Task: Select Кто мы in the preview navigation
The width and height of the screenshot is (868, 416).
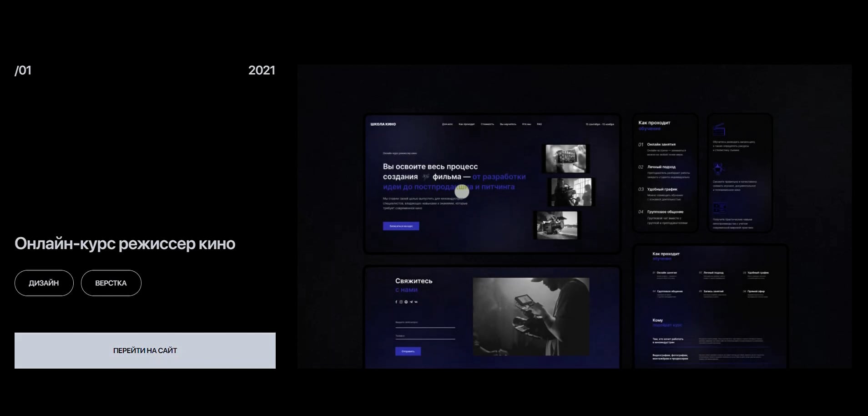Action: point(526,124)
